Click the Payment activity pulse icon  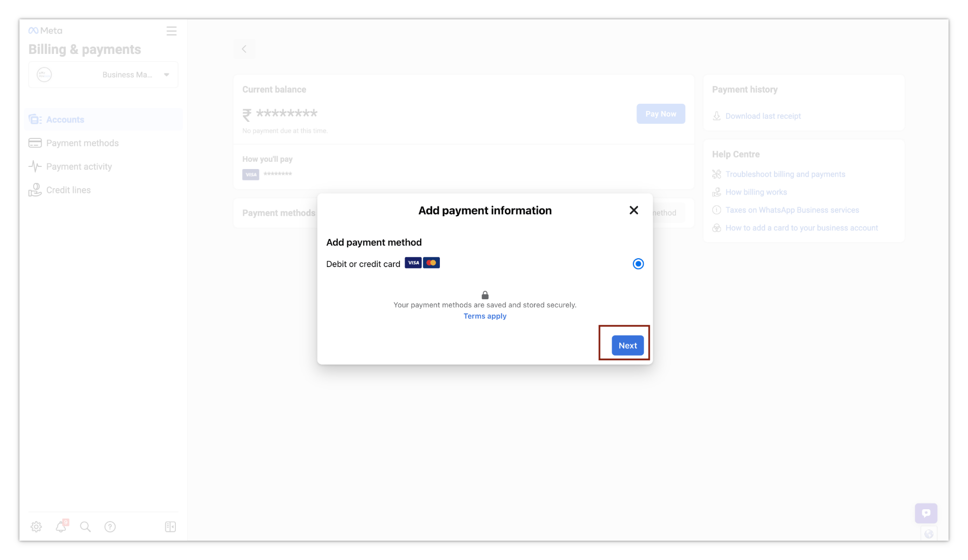[x=35, y=166]
